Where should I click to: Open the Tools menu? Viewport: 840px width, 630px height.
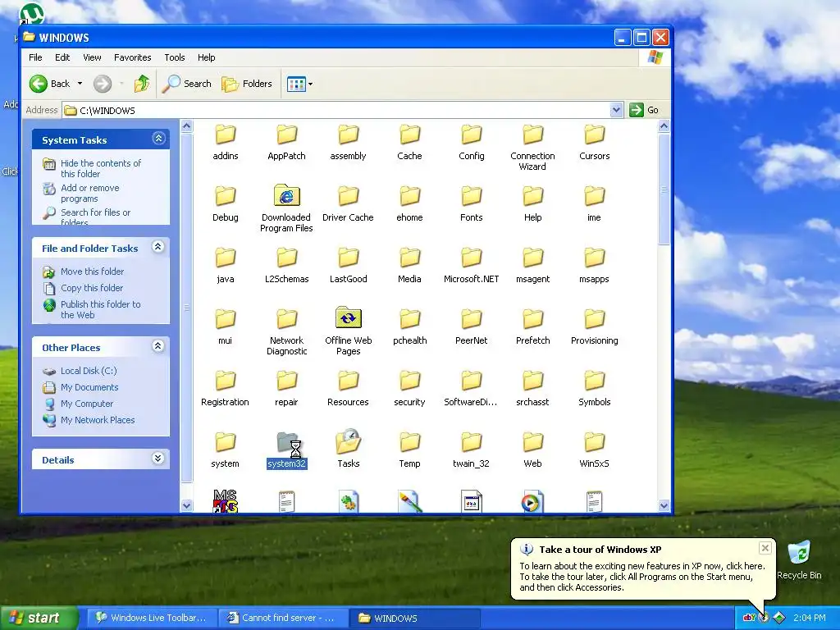[x=175, y=57]
